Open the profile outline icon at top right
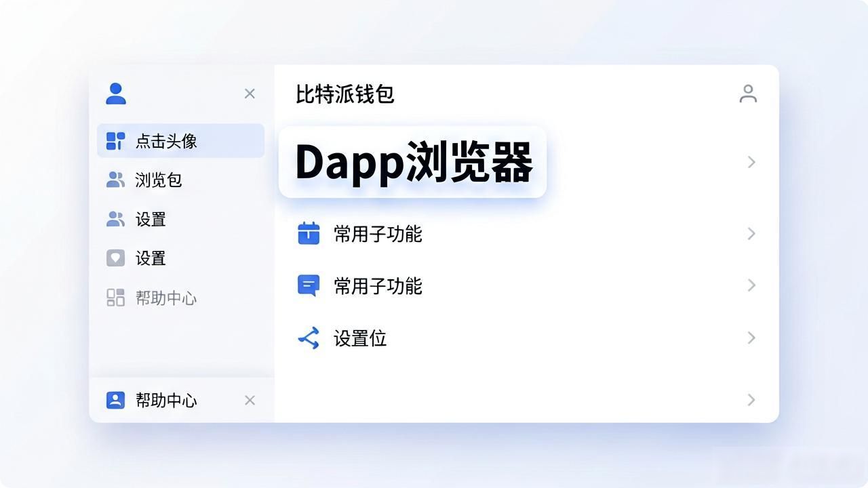 click(748, 94)
